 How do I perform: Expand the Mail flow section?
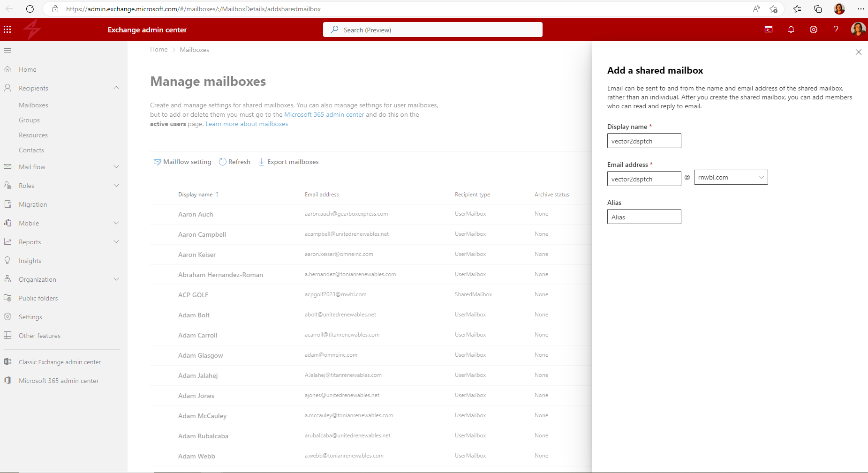tap(116, 166)
